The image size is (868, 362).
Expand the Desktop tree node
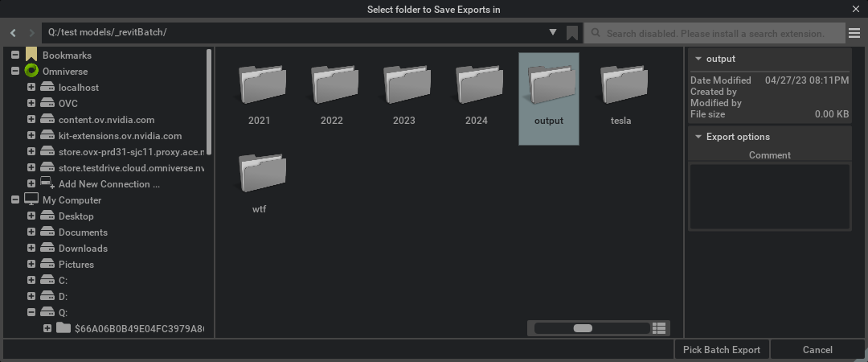pyautogui.click(x=31, y=216)
